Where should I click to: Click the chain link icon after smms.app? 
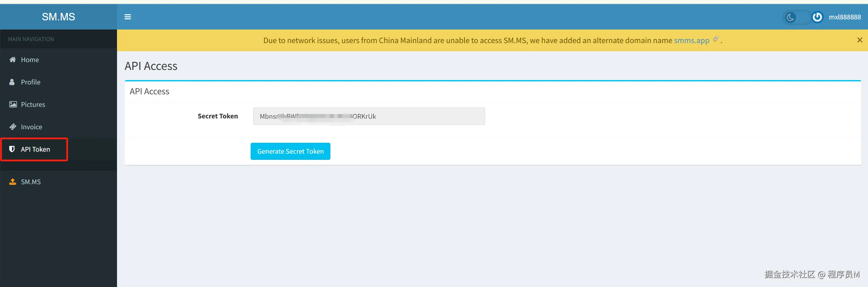[x=716, y=39]
